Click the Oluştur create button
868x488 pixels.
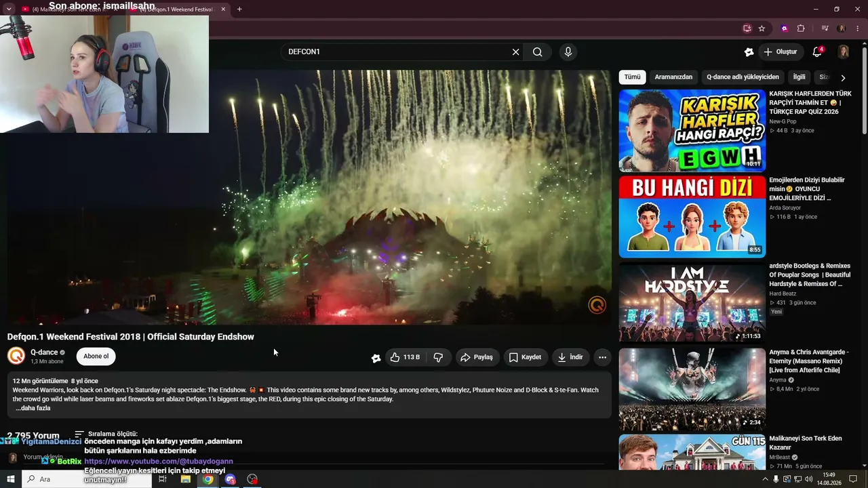(780, 52)
